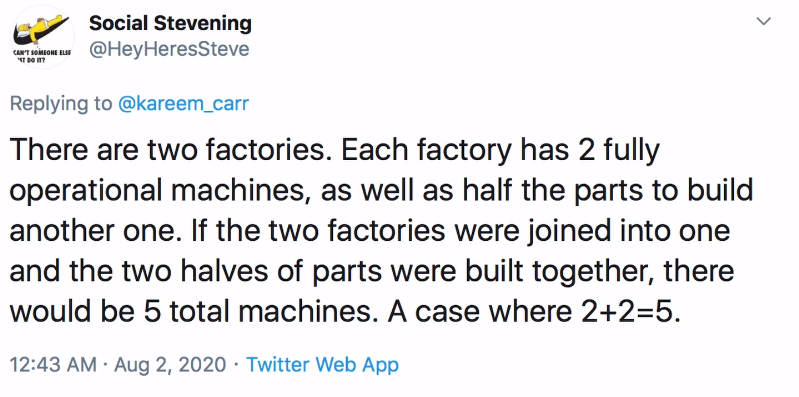The image size is (799, 397).
Task: Open the 12:43 AM timestamp
Action: click(53, 365)
